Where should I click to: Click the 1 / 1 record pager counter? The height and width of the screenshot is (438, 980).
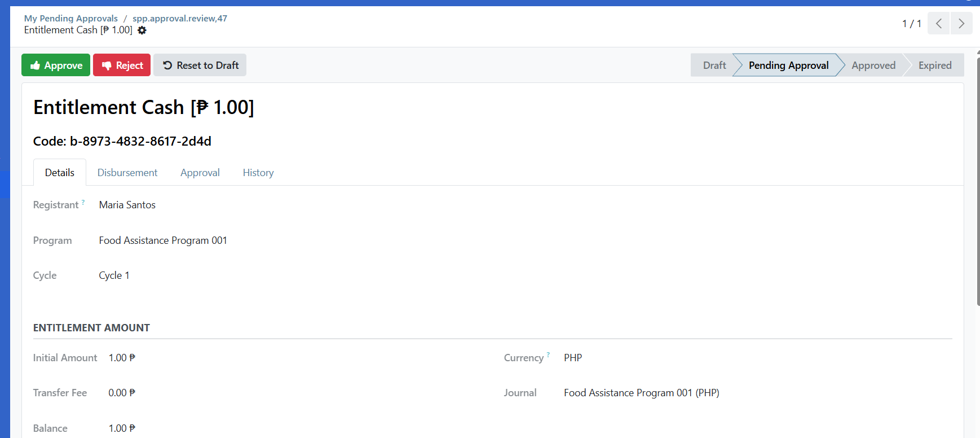tap(911, 24)
